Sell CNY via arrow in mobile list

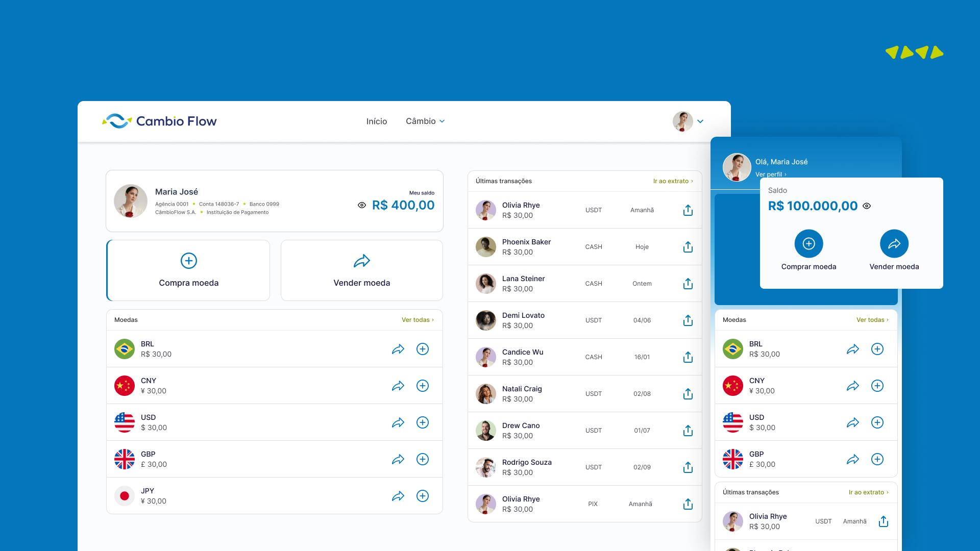click(x=853, y=386)
